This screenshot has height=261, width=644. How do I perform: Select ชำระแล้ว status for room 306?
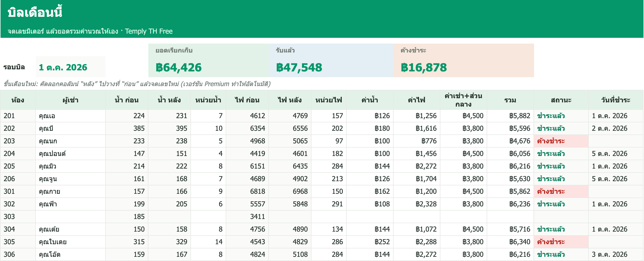click(561, 254)
